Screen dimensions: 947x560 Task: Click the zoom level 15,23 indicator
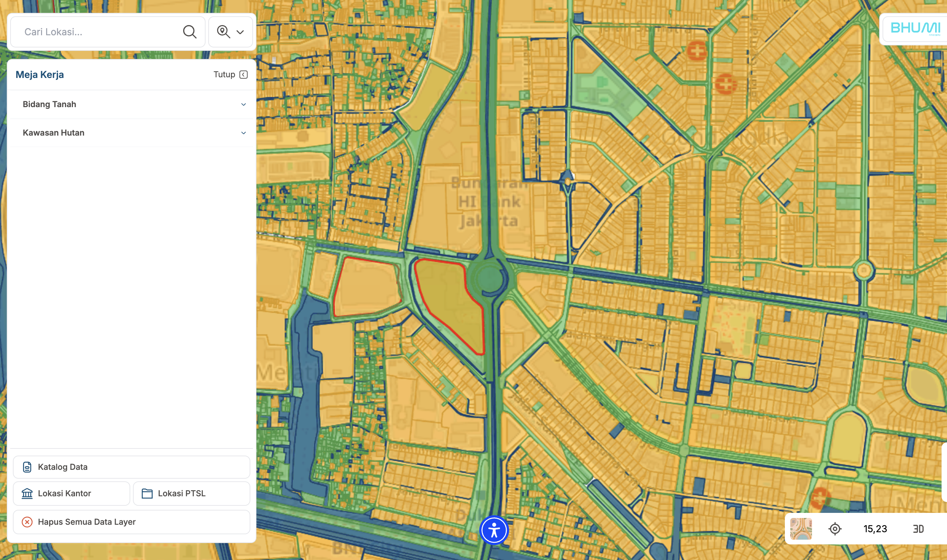875,529
